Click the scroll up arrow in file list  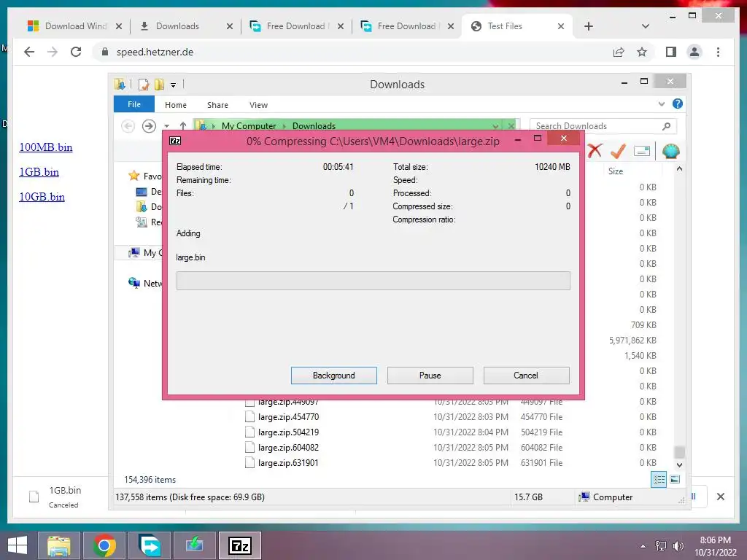click(x=679, y=169)
